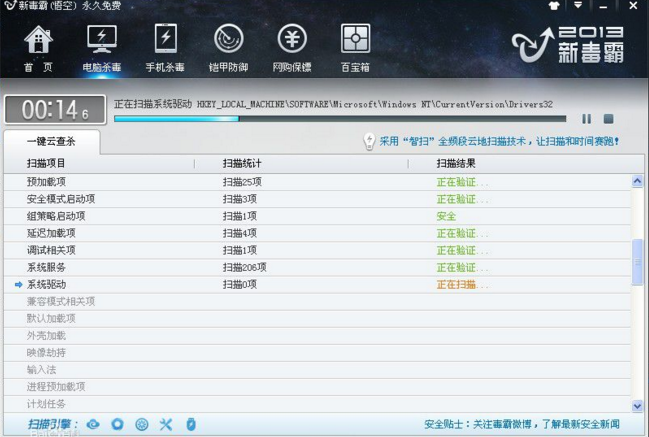
Task: Select the 计划任务 row
Action: click(x=317, y=404)
